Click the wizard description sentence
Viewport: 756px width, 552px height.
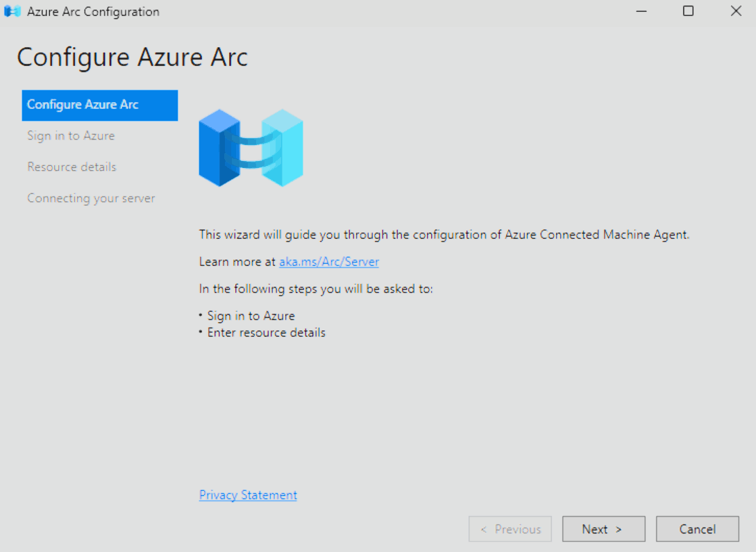click(x=444, y=235)
